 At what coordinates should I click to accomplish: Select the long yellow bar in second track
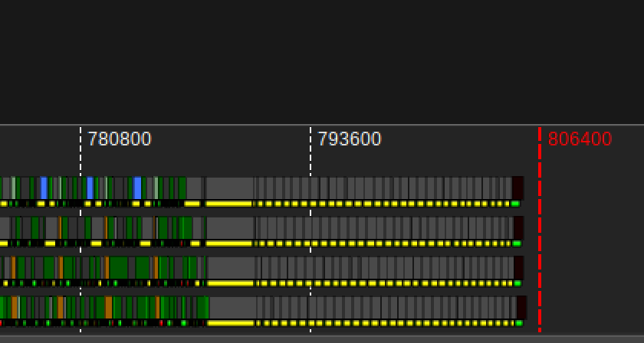coord(228,243)
